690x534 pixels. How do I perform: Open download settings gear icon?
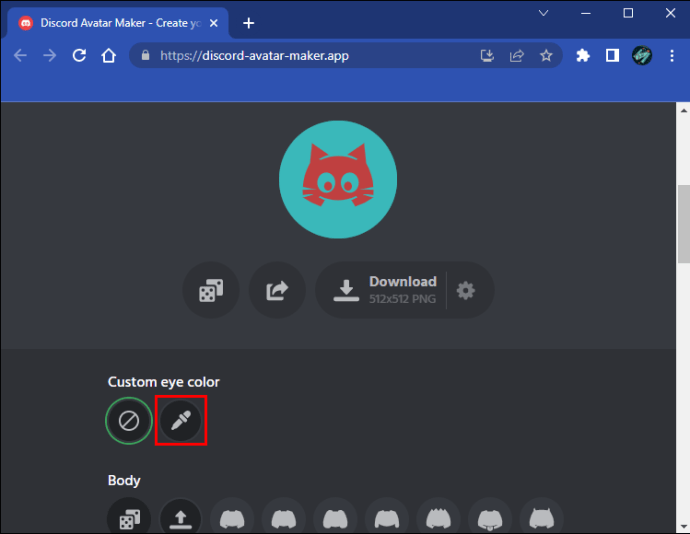(466, 291)
